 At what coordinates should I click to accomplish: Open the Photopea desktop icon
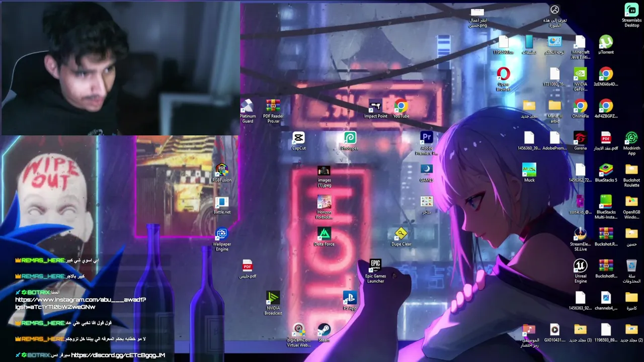point(350,141)
